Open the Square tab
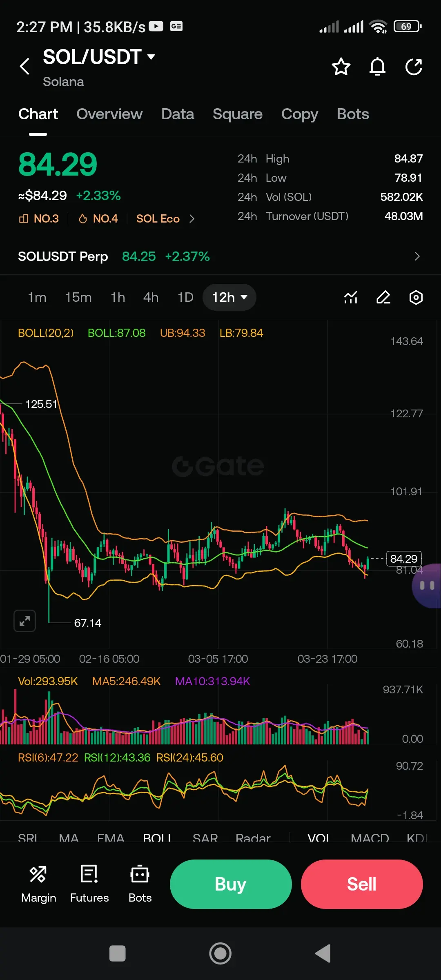 pyautogui.click(x=238, y=114)
